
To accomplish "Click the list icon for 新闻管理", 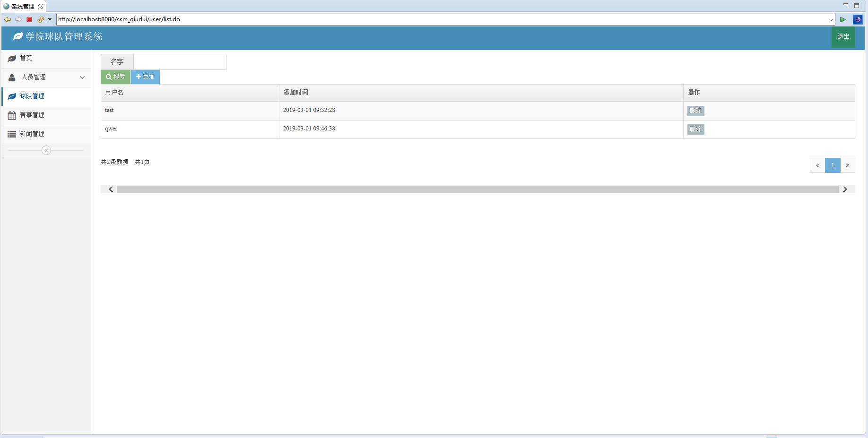I will pyautogui.click(x=12, y=134).
